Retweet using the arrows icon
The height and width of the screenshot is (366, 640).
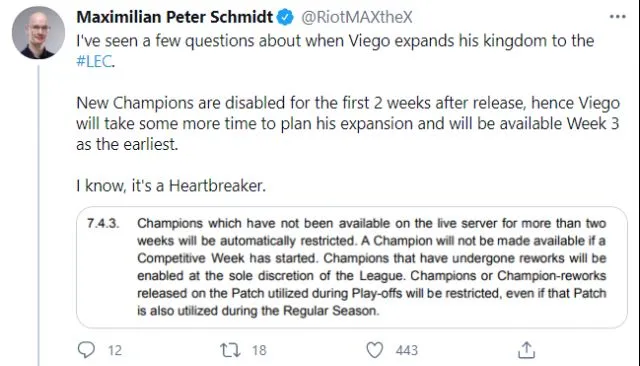pos(230,350)
